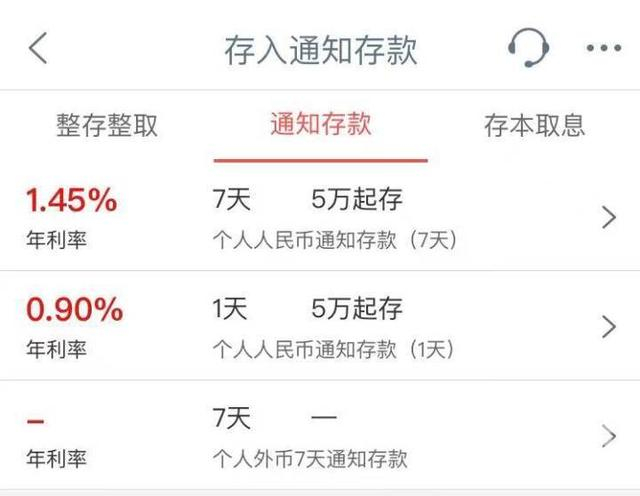Image resolution: width=640 pixels, height=496 pixels.
Task: Tap the red dash rate on foreign-currency row
Action: [36, 420]
